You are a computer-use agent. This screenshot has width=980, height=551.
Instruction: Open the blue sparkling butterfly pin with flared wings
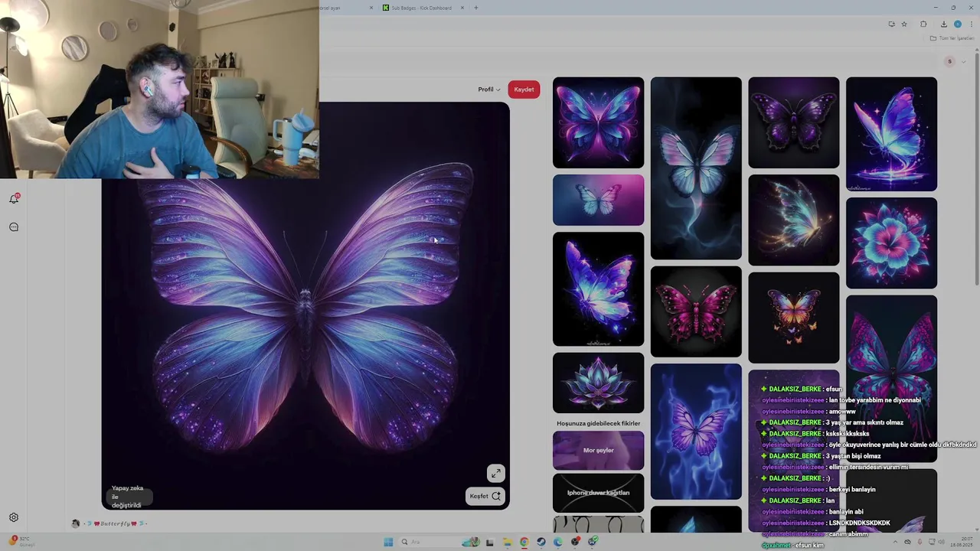click(598, 289)
